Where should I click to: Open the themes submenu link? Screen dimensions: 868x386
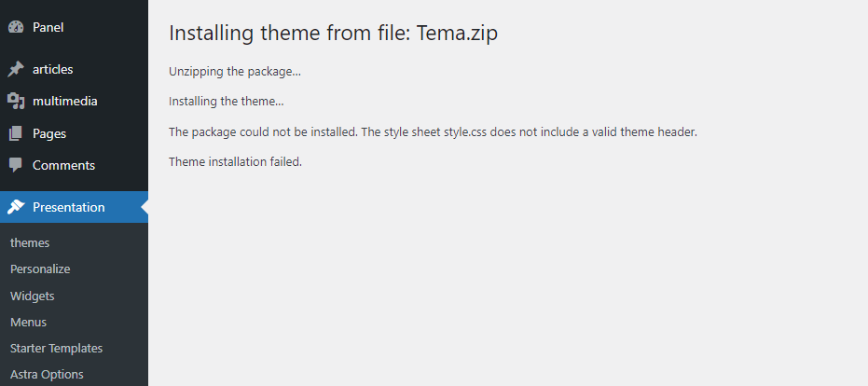coord(30,243)
